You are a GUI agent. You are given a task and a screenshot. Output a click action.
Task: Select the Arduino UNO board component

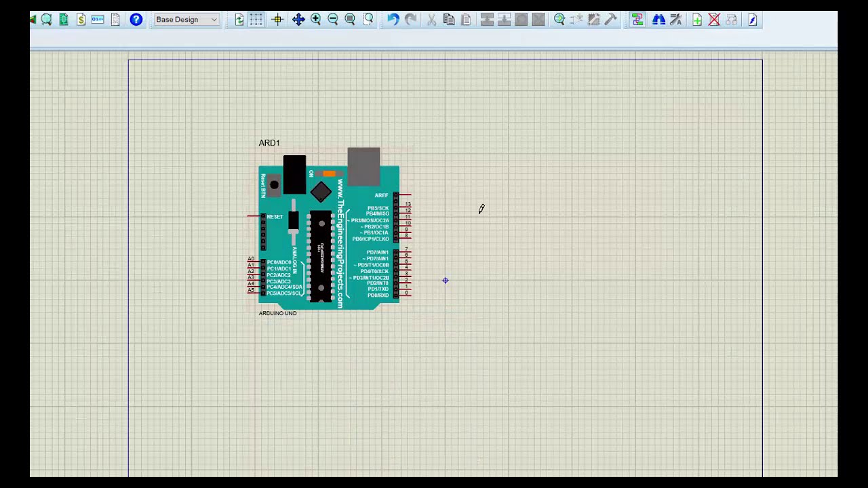[329, 230]
